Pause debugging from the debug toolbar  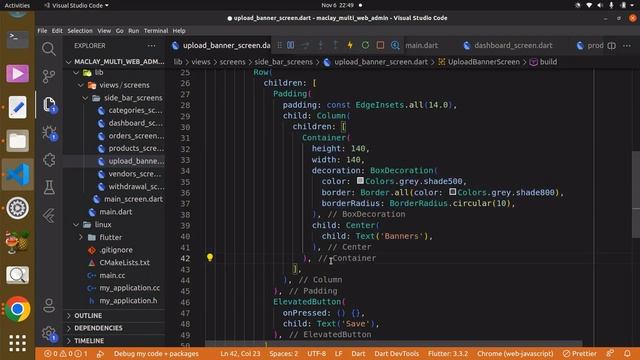pyautogui.click(x=291, y=45)
